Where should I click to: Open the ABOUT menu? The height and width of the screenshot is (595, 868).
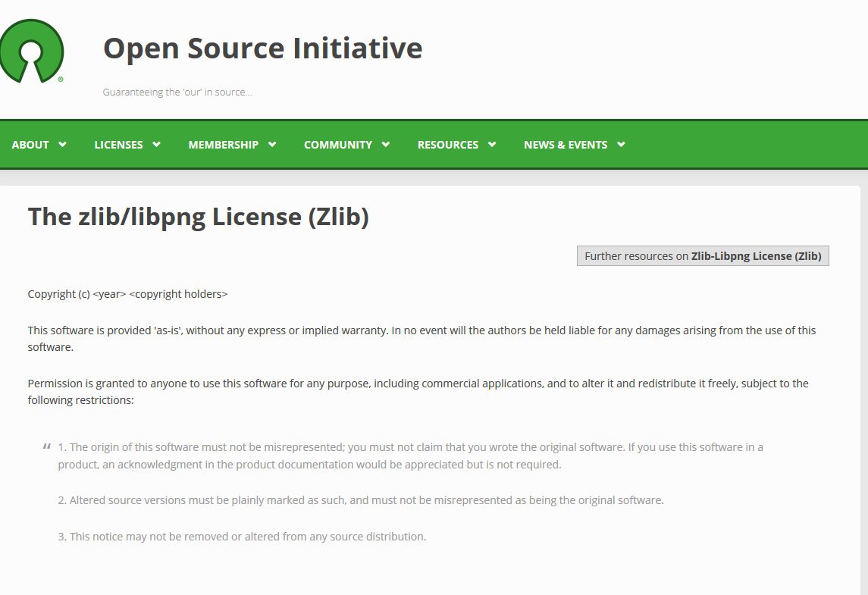pyautogui.click(x=30, y=145)
